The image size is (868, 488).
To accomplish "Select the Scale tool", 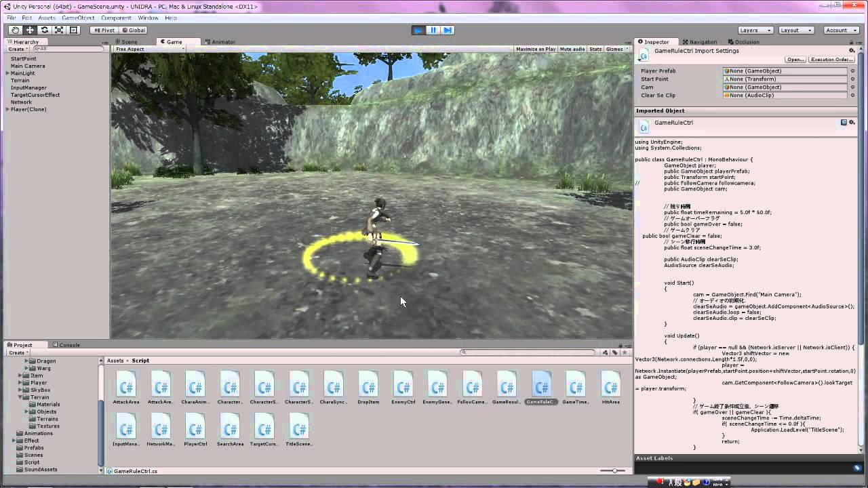I will tap(59, 30).
